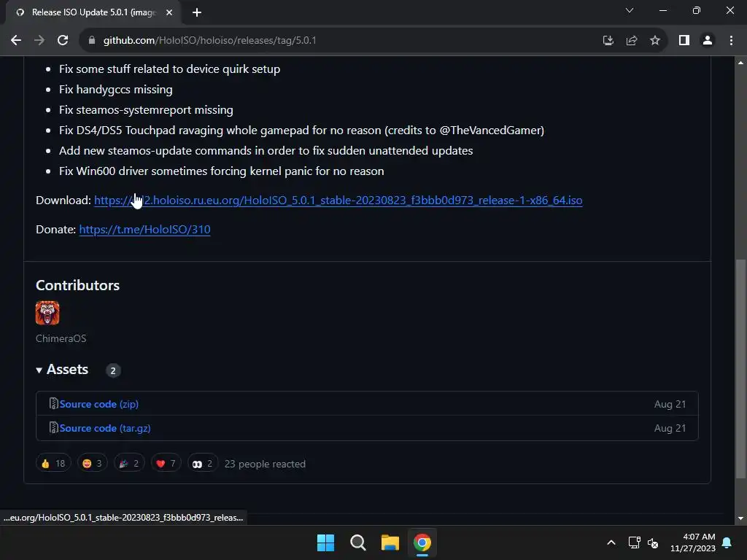Toggle the Chrome side panel icon
The width and height of the screenshot is (747, 560).
tap(684, 41)
